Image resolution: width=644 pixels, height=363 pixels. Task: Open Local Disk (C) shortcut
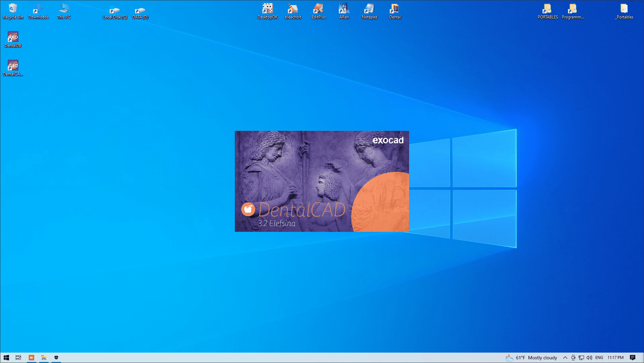tap(115, 10)
